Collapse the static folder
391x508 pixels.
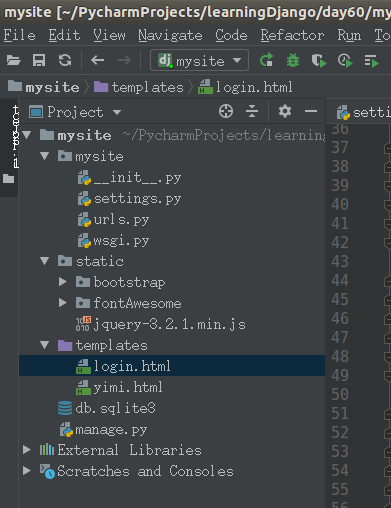(45, 261)
